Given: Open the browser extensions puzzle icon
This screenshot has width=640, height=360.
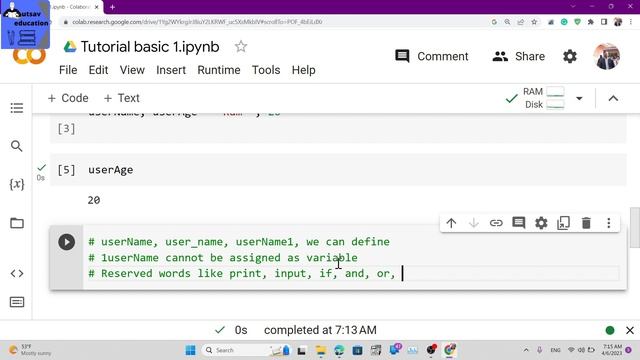Looking at the screenshot, I should click(x=591, y=22).
